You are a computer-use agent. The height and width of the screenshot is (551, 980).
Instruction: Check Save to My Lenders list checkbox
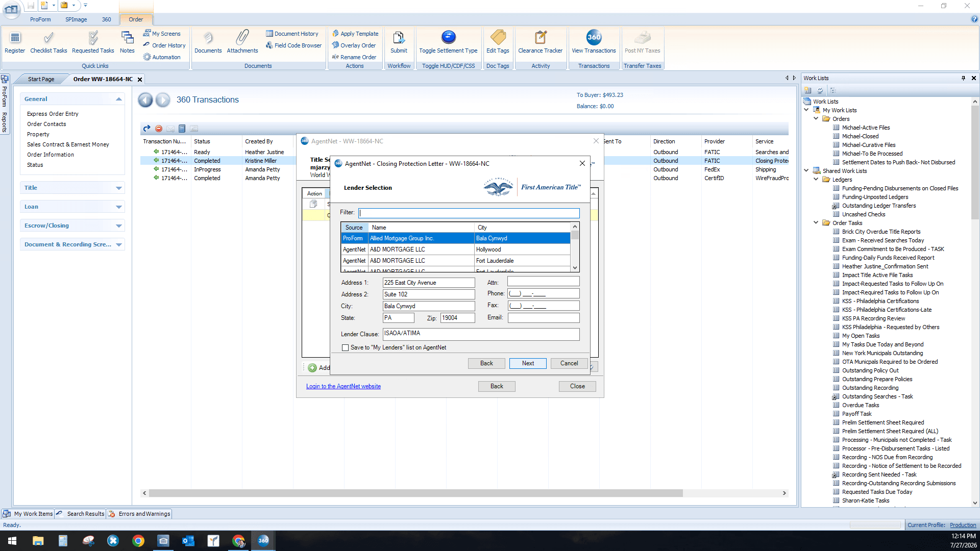(x=346, y=347)
